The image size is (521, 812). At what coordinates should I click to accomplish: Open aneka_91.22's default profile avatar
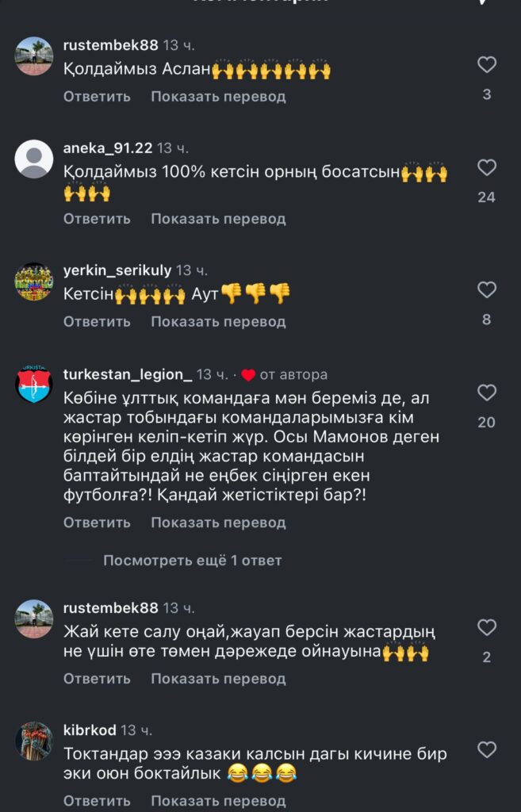click(x=33, y=159)
